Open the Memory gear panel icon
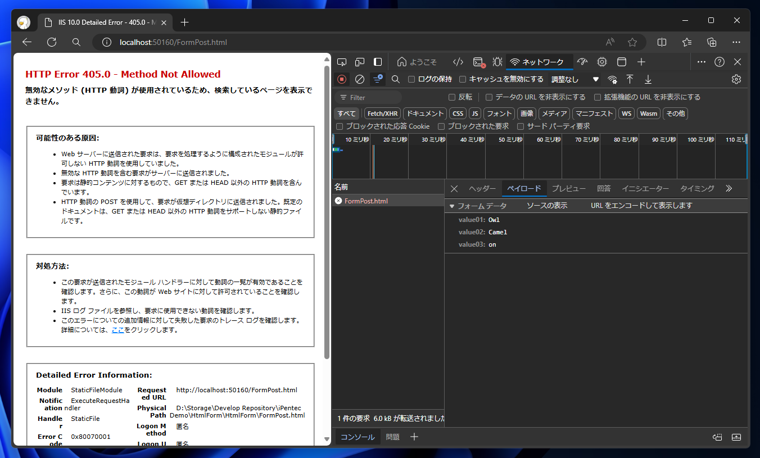The image size is (760, 458). coord(602,62)
